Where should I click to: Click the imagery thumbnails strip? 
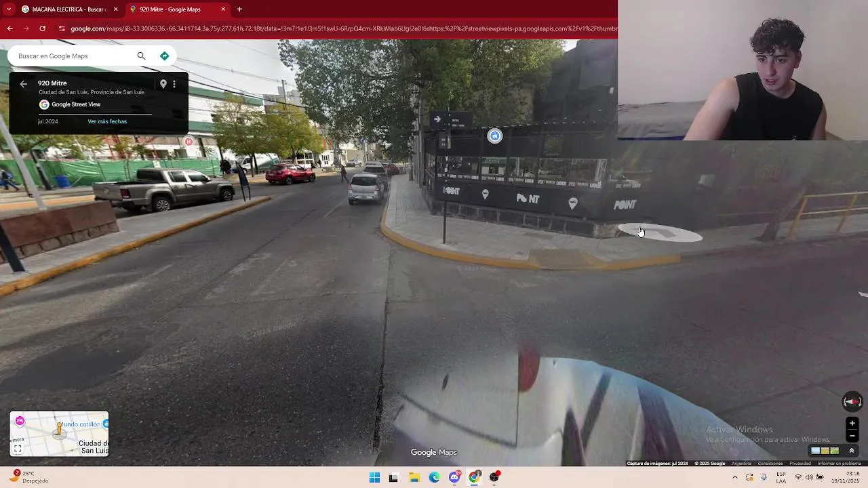[x=825, y=451]
